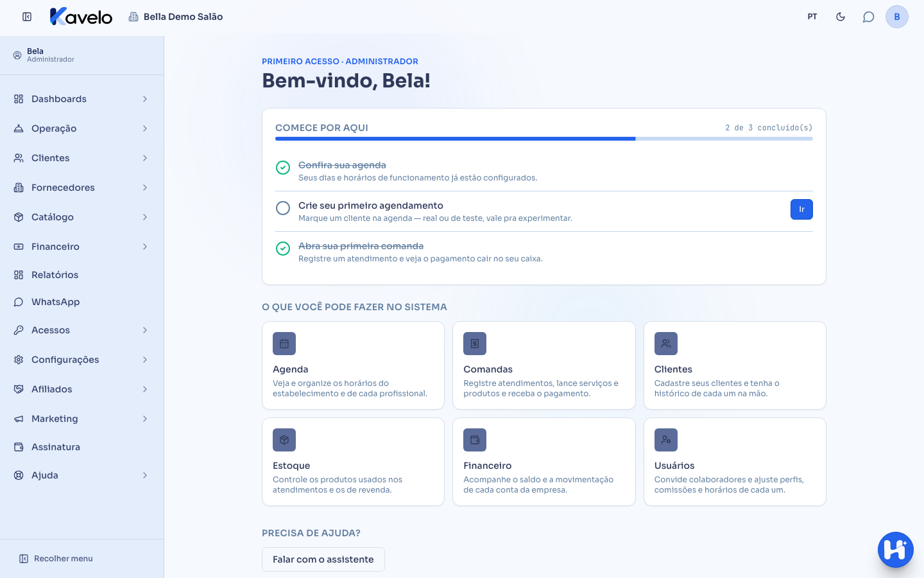Expand the Fornecedores menu chevron

145,188
